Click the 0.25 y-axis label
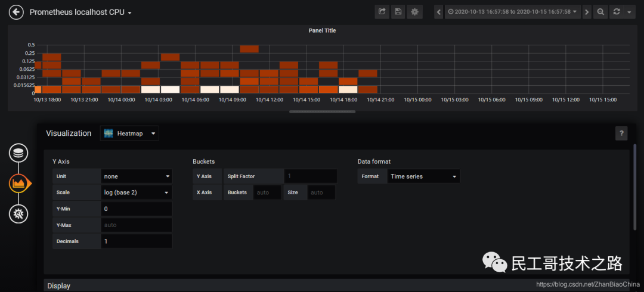The height and width of the screenshot is (292, 644). click(30, 53)
